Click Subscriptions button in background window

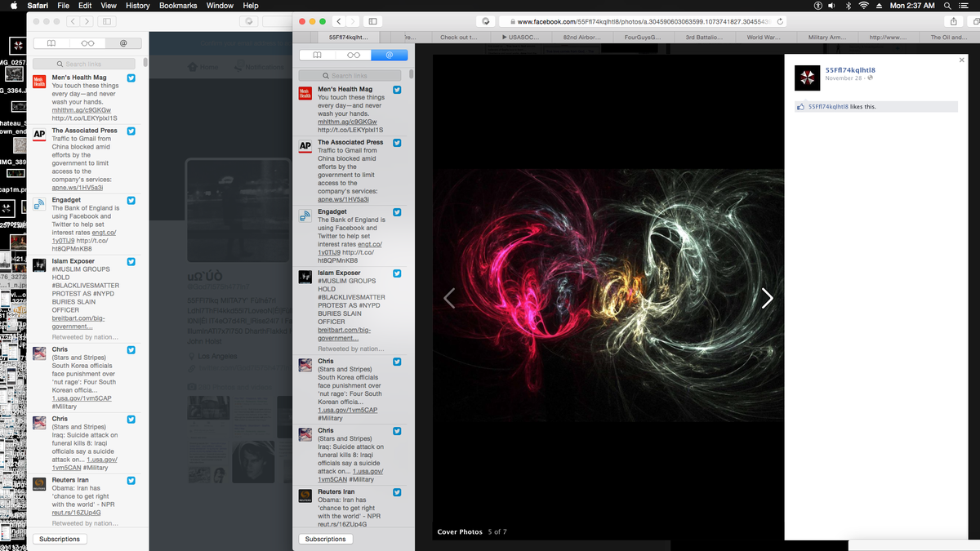pyautogui.click(x=60, y=539)
